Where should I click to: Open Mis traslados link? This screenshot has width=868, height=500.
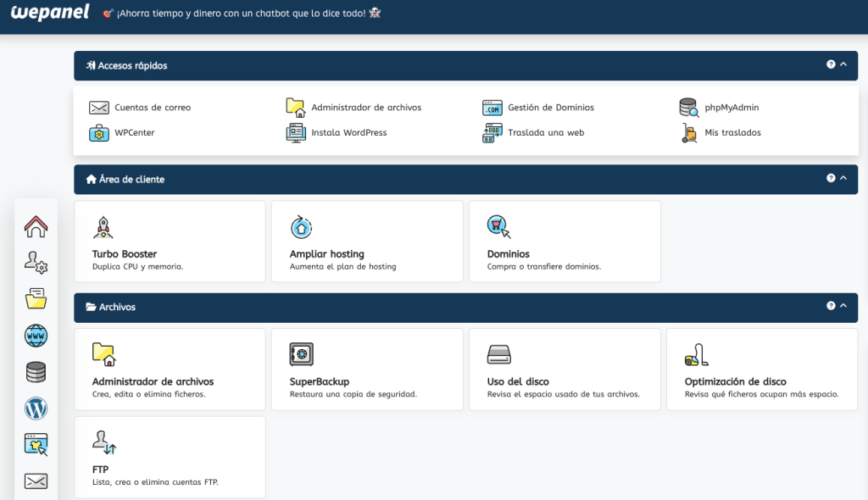click(732, 133)
